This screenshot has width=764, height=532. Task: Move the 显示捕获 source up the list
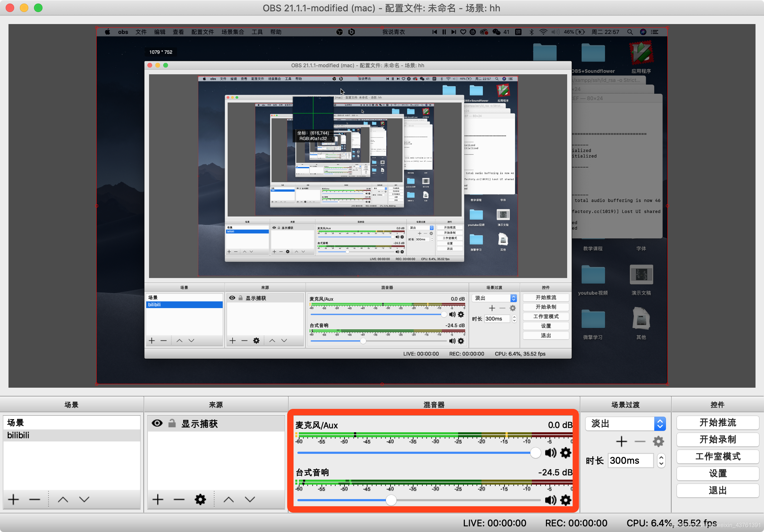coord(228,499)
